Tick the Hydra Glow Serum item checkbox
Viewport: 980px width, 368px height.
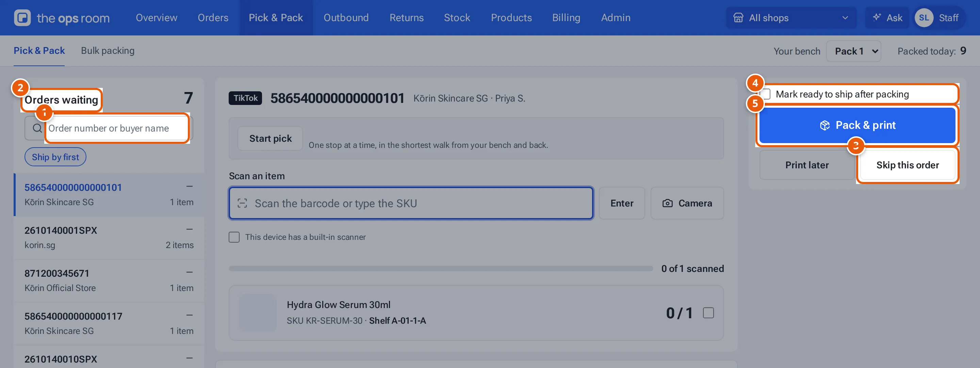(708, 313)
